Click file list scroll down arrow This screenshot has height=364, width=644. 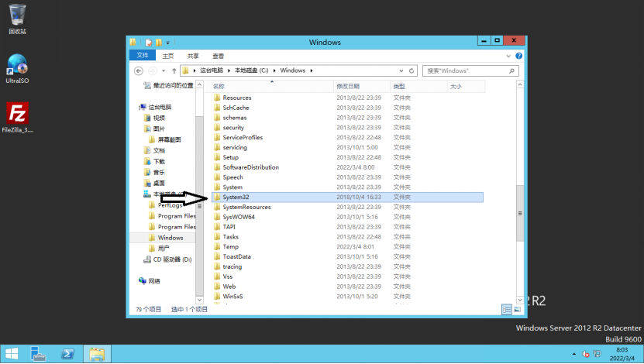pos(520,300)
